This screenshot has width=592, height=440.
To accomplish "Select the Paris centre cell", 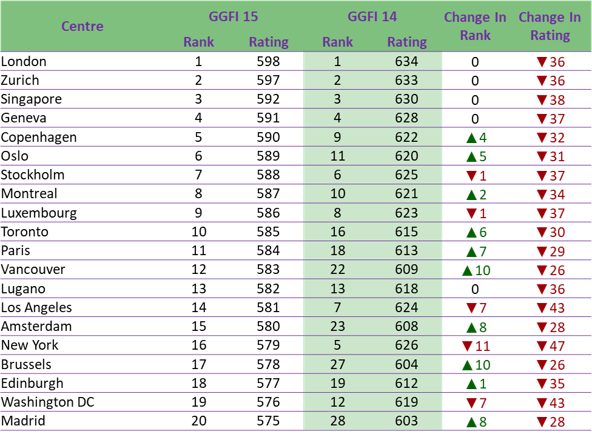I will click(15, 251).
